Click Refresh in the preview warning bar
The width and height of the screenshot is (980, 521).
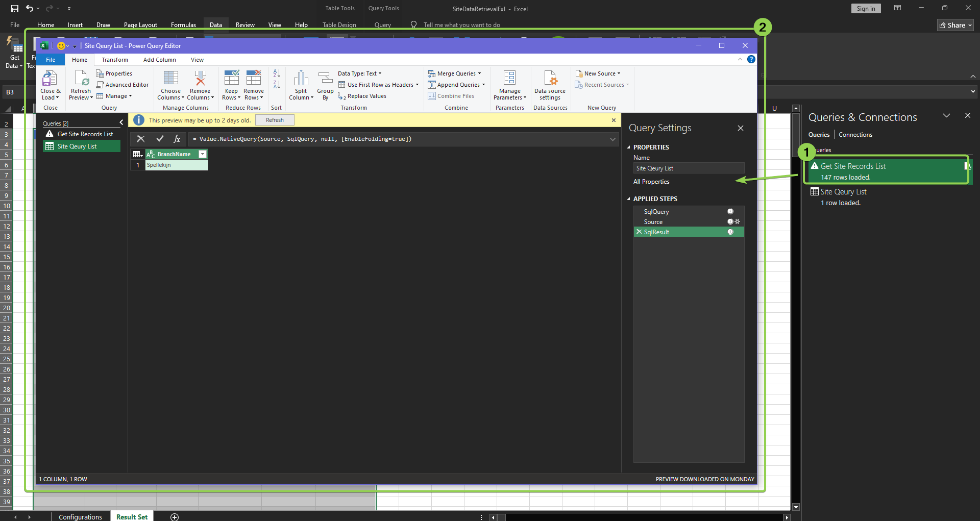coord(275,120)
